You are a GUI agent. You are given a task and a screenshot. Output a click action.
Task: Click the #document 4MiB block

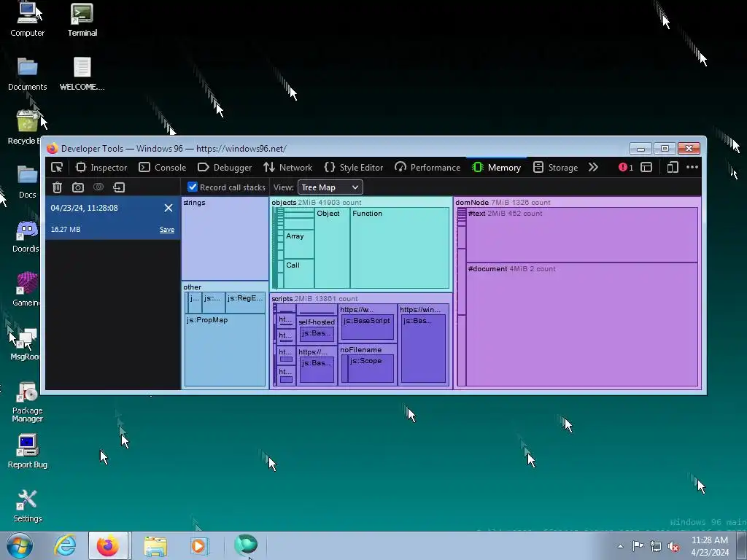pyautogui.click(x=581, y=324)
